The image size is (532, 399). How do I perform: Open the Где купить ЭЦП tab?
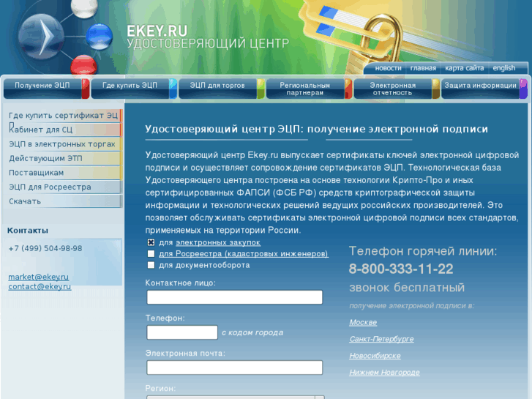tap(134, 89)
